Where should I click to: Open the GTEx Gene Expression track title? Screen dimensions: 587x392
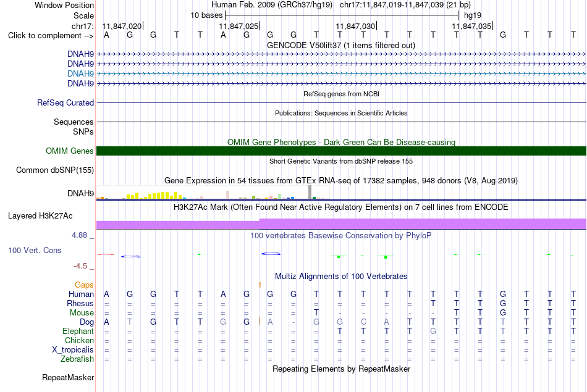[x=341, y=181]
